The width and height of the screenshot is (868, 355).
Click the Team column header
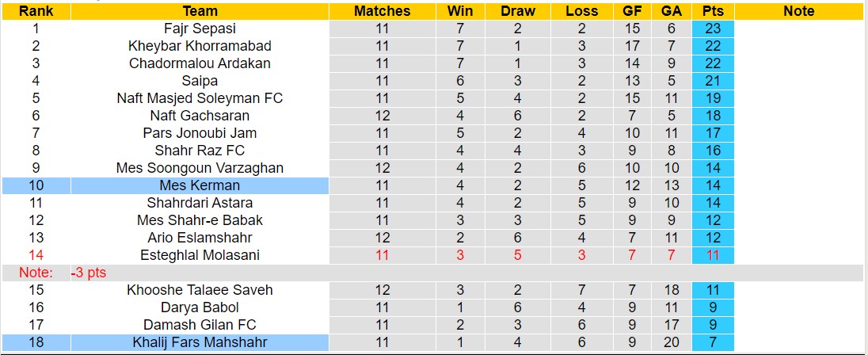[x=200, y=11]
